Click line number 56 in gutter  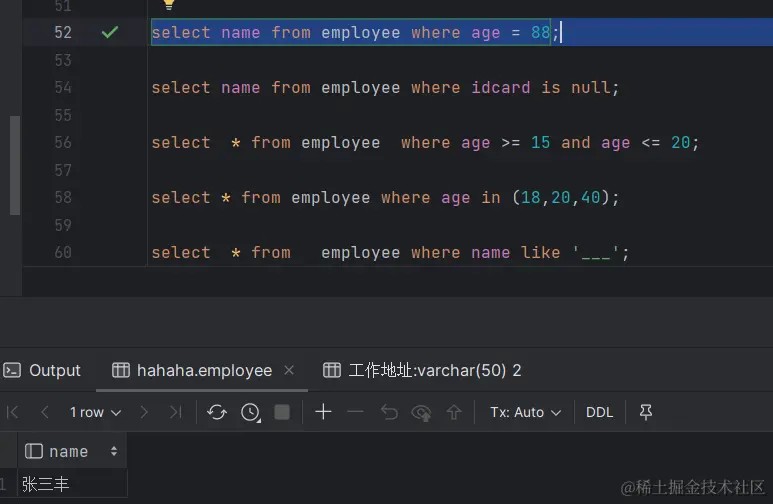63,143
